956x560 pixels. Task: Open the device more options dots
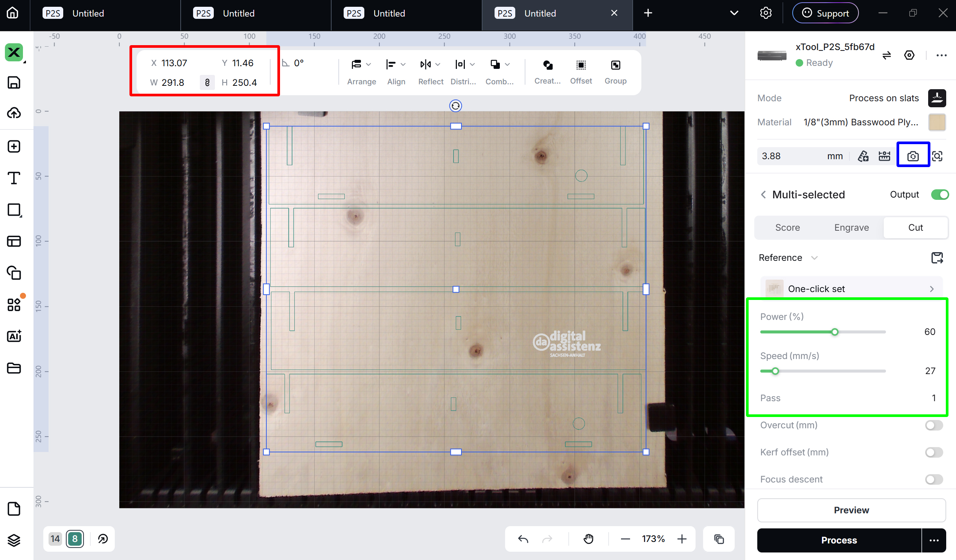(x=941, y=55)
